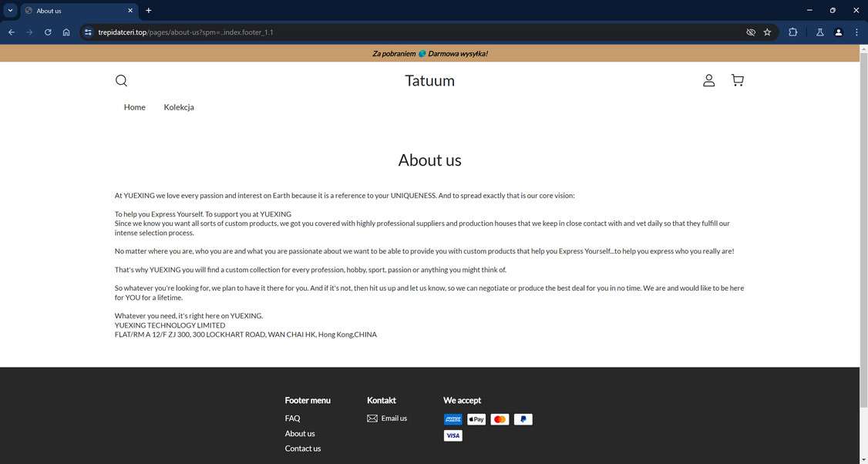Image resolution: width=868 pixels, height=464 pixels.
Task: Click the Darmowa wysyłka announcement banner
Action: click(x=429, y=53)
